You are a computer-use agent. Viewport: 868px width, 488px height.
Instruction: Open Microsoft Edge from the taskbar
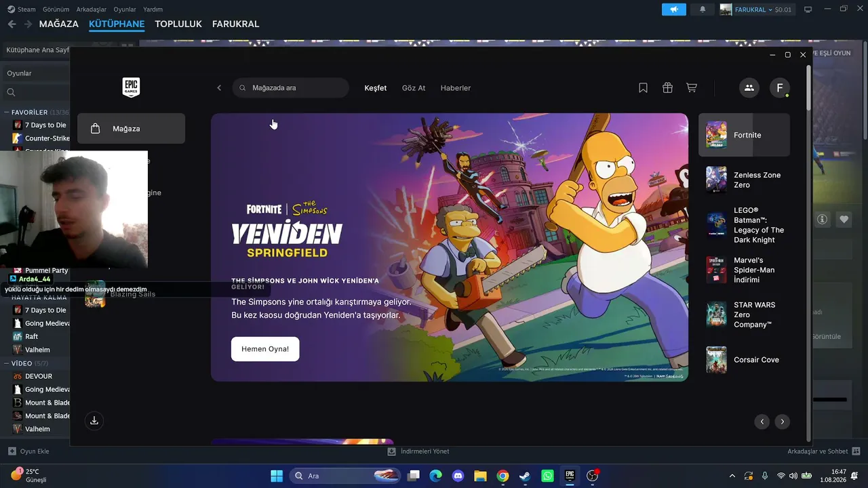(x=435, y=476)
